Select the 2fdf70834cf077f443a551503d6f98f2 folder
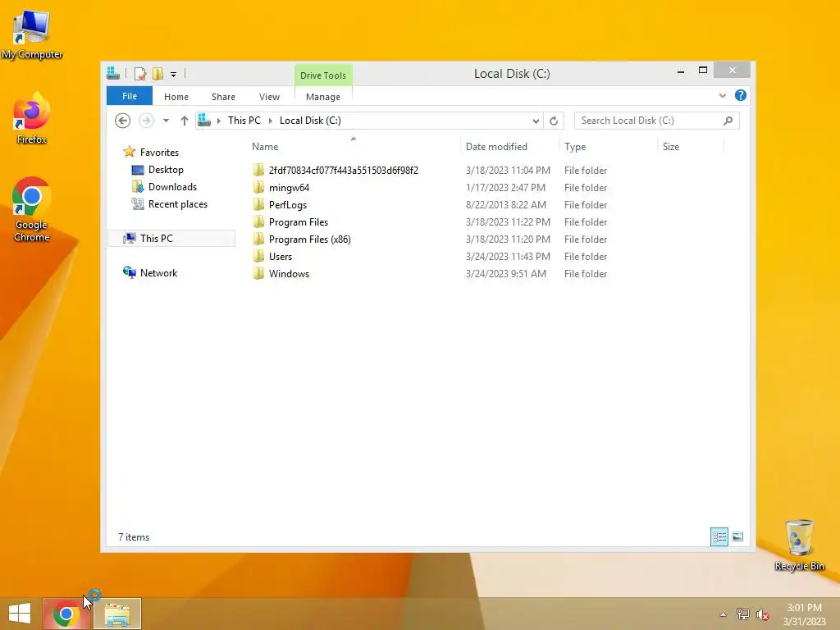The height and width of the screenshot is (630, 840). click(344, 171)
